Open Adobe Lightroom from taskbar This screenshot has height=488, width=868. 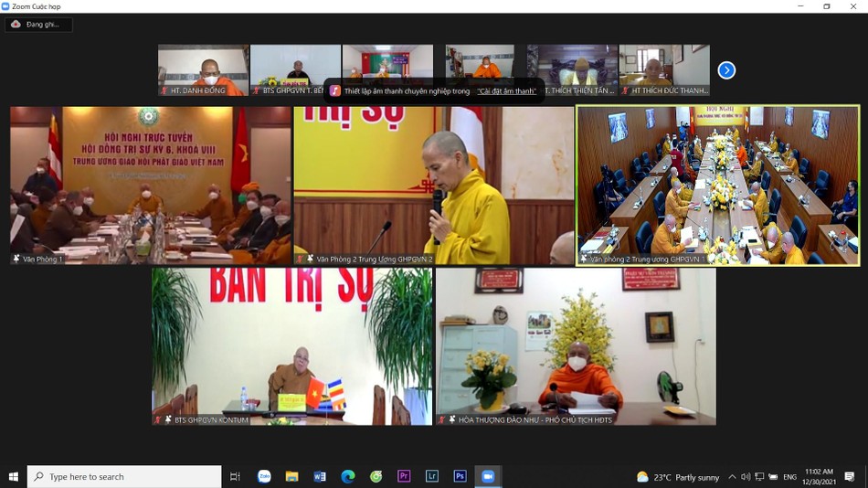tap(432, 476)
